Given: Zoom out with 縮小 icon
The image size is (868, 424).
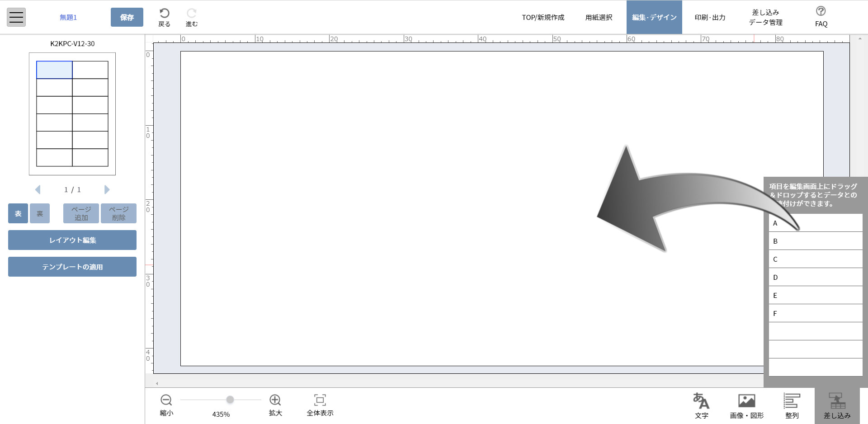Looking at the screenshot, I should coord(166,400).
